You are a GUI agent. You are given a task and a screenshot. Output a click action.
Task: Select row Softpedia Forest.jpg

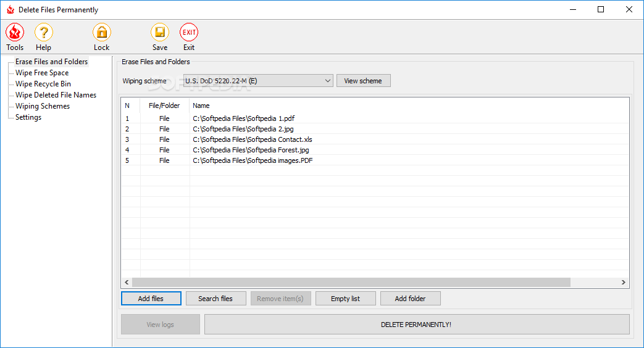pos(375,150)
